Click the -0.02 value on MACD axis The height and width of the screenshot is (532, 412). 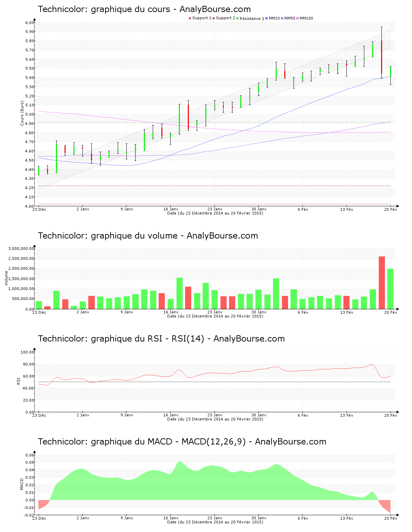coord(29,515)
